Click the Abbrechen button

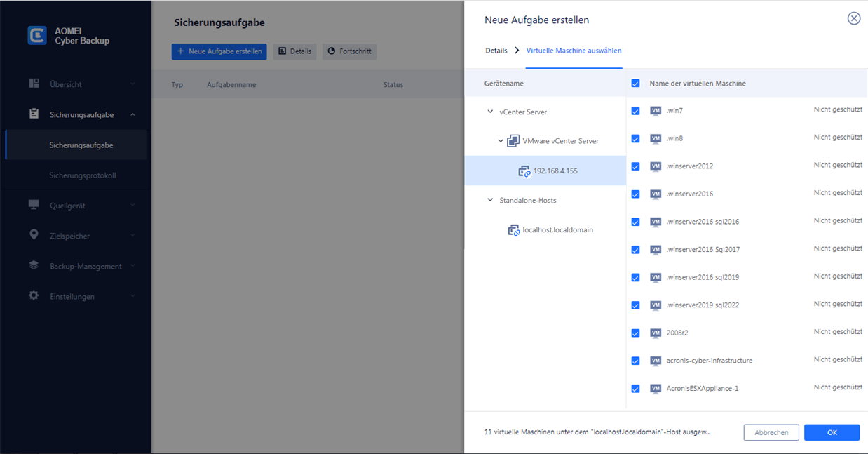(771, 432)
